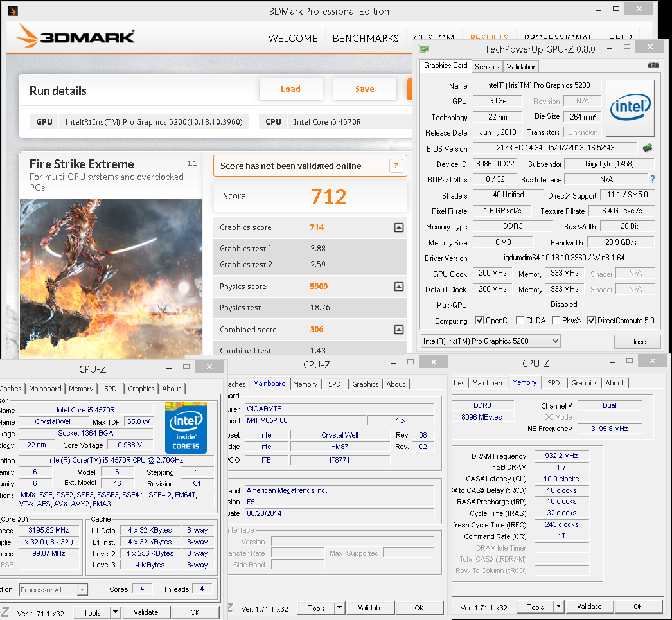Click the GPU-Z title bar app icon

tap(424, 49)
